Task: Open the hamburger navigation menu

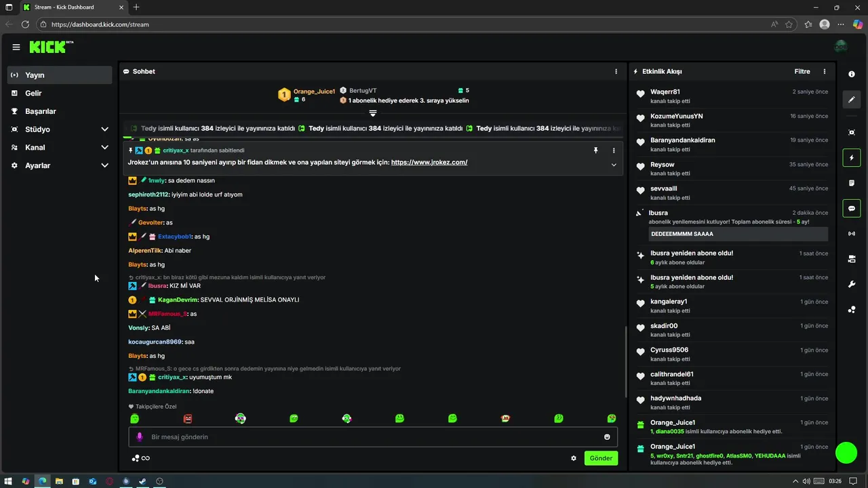Action: coord(16,47)
